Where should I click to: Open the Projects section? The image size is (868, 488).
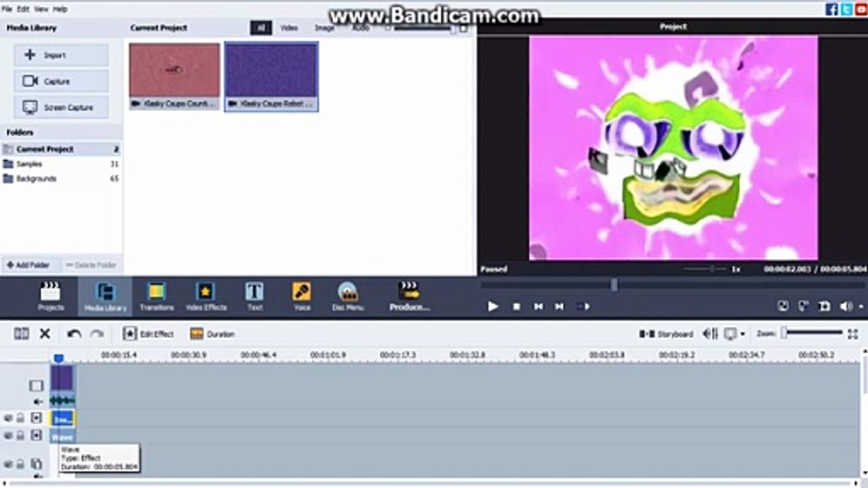coord(50,297)
